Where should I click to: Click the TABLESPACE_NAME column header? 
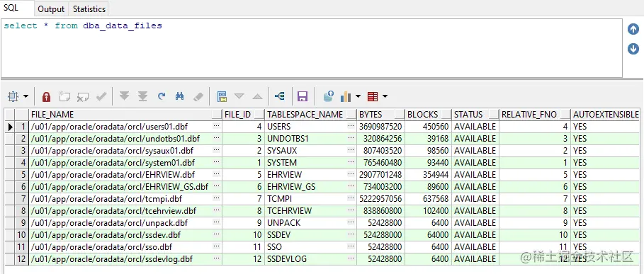[305, 115]
